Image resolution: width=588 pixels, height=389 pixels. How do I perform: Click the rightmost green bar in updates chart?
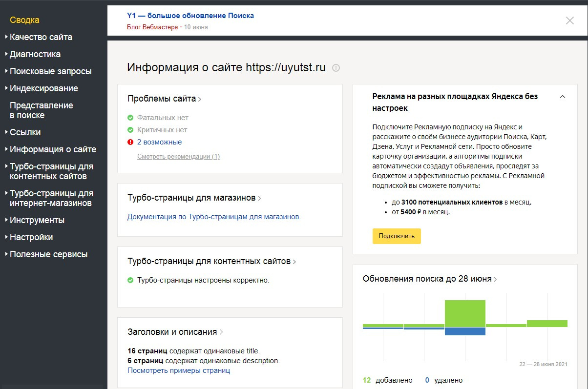coord(547,324)
